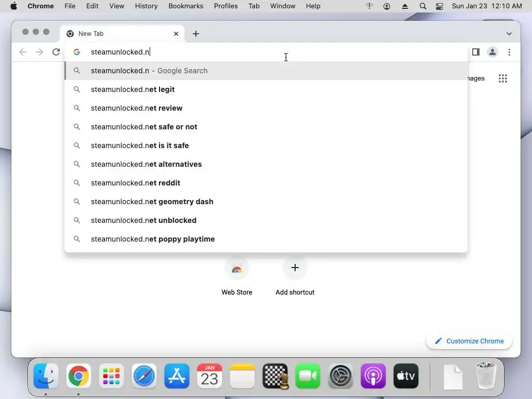Open Launchpad from the dock
This screenshot has width=532, height=399.
point(111,376)
